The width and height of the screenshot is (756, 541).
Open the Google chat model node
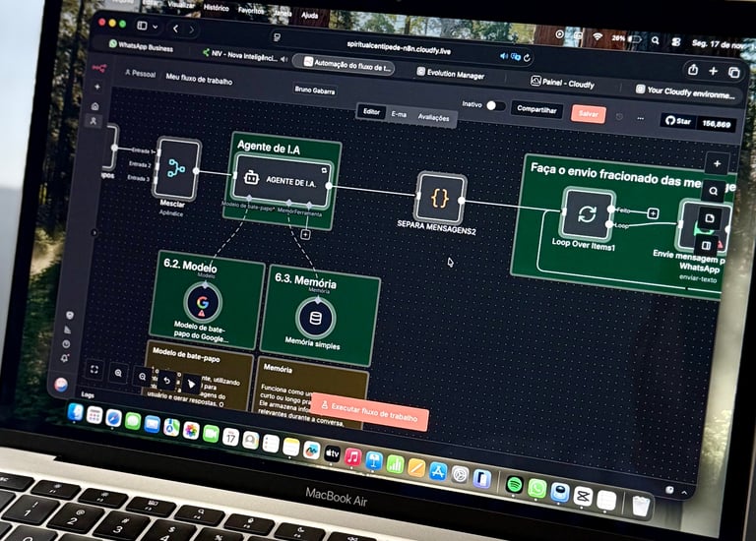pos(203,303)
